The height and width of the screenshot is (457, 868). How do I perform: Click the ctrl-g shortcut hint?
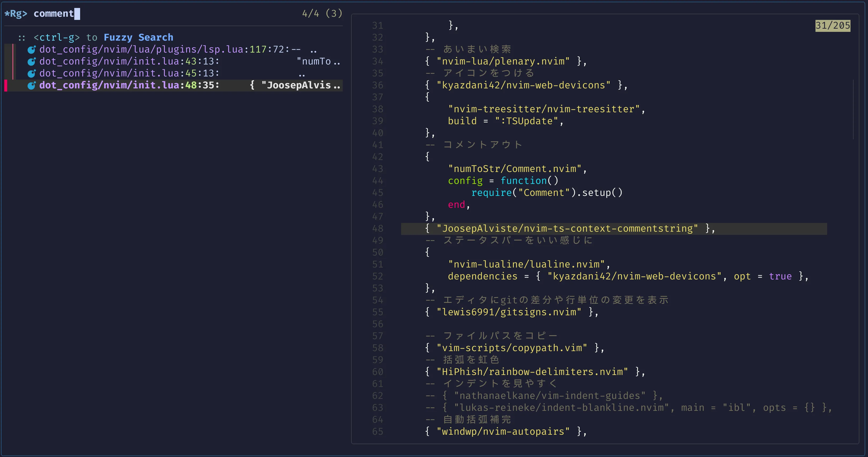point(57,37)
